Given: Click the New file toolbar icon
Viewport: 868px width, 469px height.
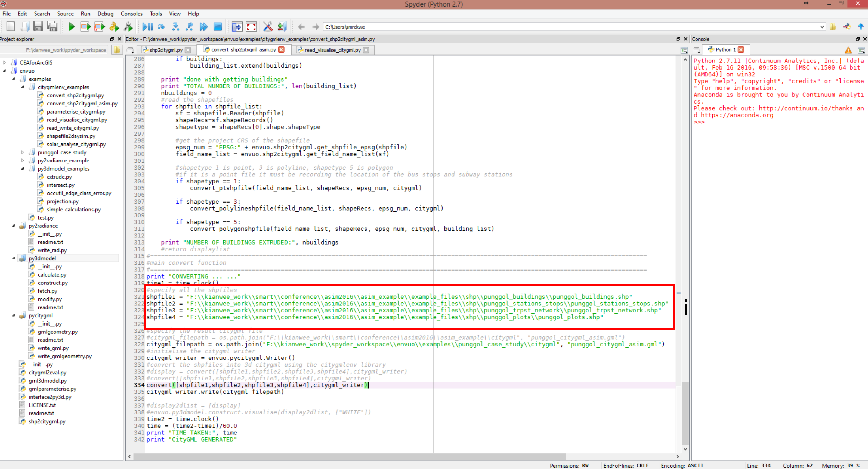Looking at the screenshot, I should pyautogui.click(x=10, y=27).
